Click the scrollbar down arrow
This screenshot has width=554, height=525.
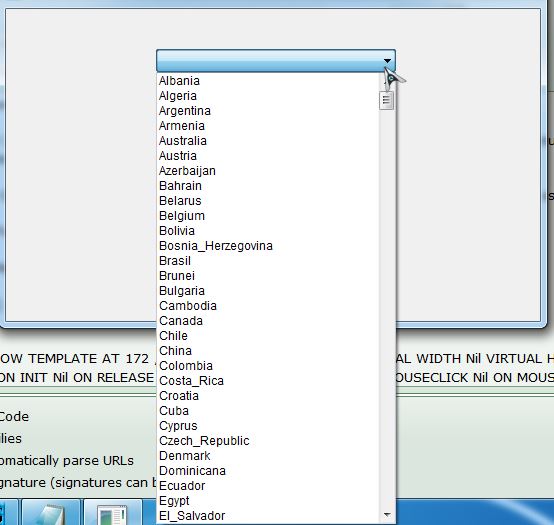[x=387, y=515]
